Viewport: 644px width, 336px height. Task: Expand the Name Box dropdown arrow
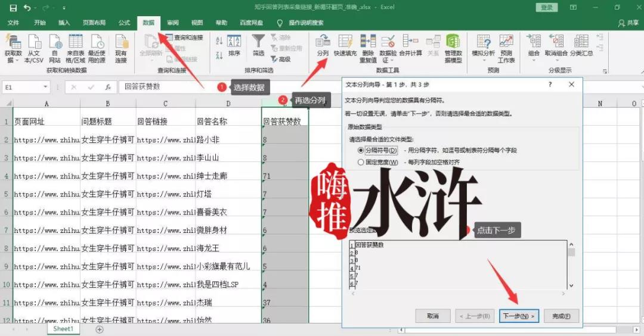[45, 87]
